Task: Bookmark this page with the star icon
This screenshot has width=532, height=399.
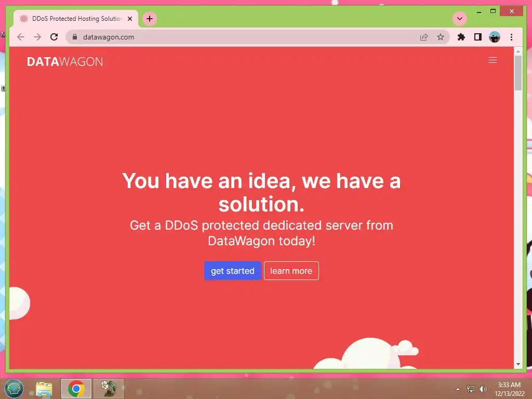Action: coord(441,37)
